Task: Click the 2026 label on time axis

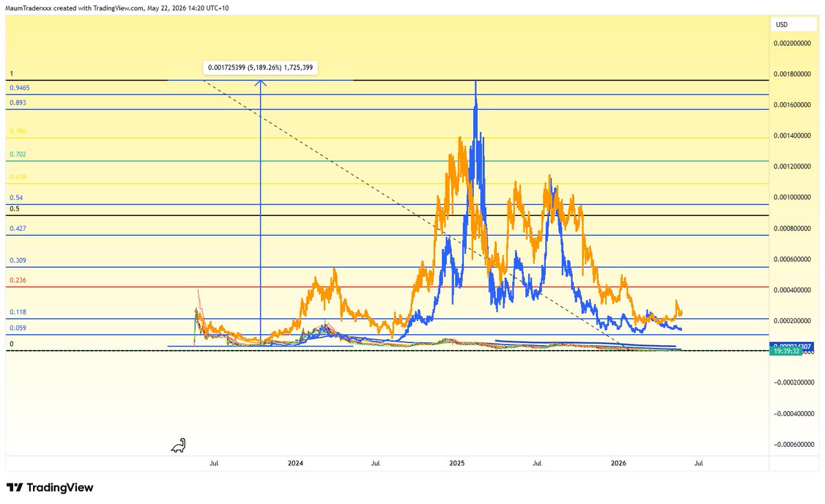Action: [619, 464]
